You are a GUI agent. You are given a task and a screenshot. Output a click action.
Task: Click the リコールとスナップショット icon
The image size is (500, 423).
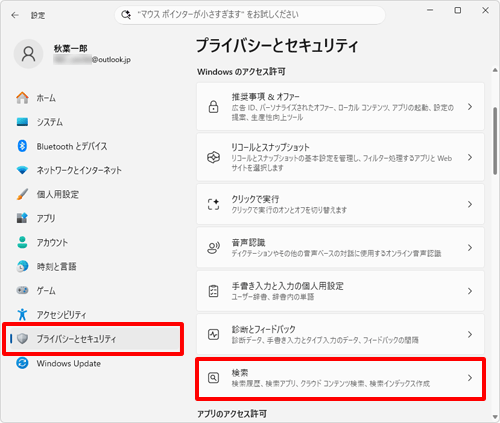[213, 157]
